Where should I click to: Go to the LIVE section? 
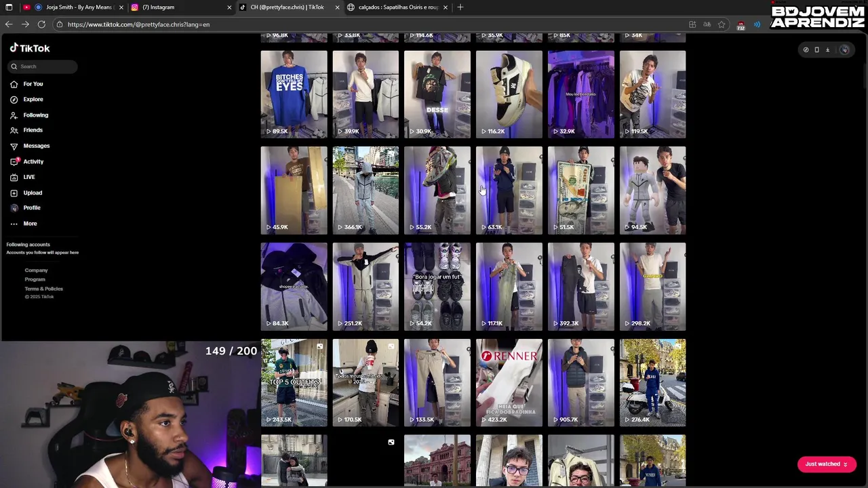23,177
